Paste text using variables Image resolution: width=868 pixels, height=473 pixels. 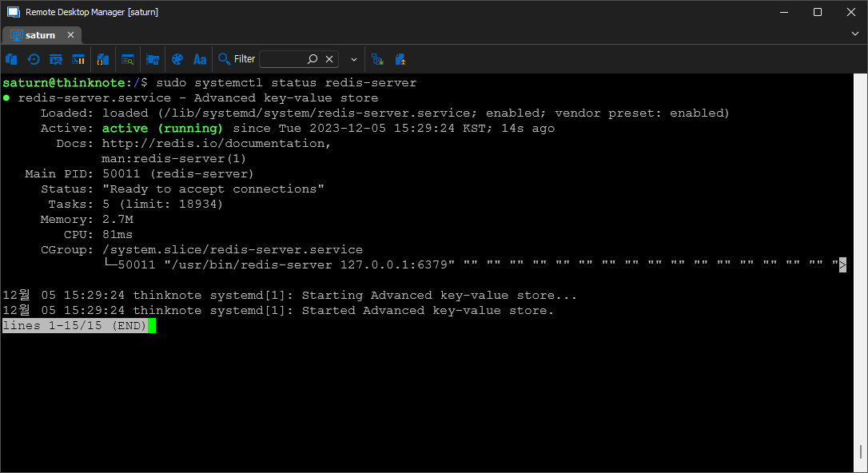[102, 59]
